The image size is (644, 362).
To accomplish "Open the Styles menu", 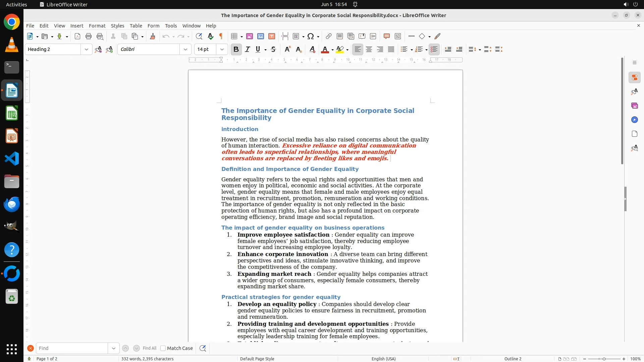I will (117, 25).
